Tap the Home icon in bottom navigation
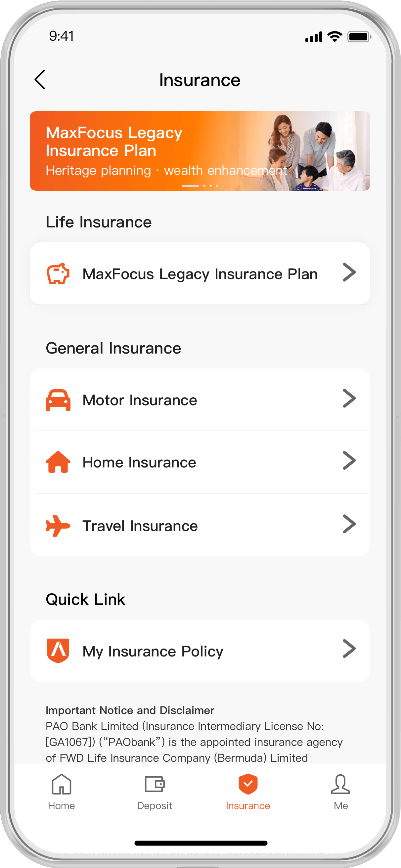The height and width of the screenshot is (868, 401). [61, 785]
